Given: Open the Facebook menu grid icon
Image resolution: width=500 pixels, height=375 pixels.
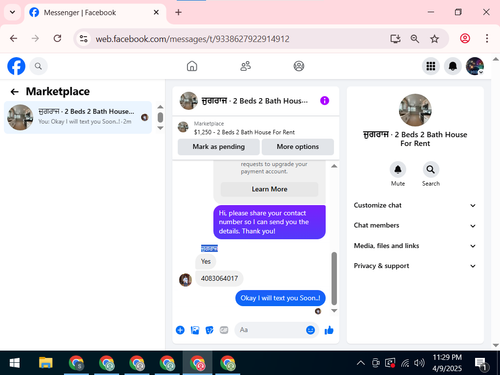Looking at the screenshot, I should pos(431,66).
